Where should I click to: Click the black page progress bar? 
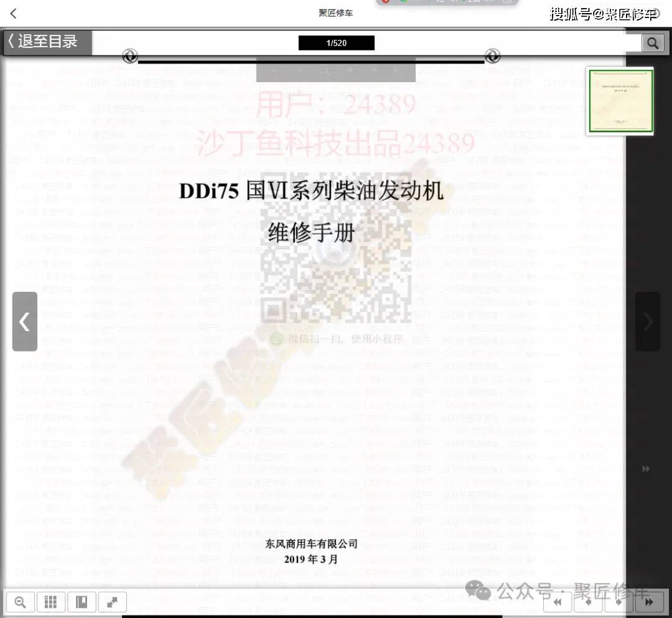click(311, 62)
